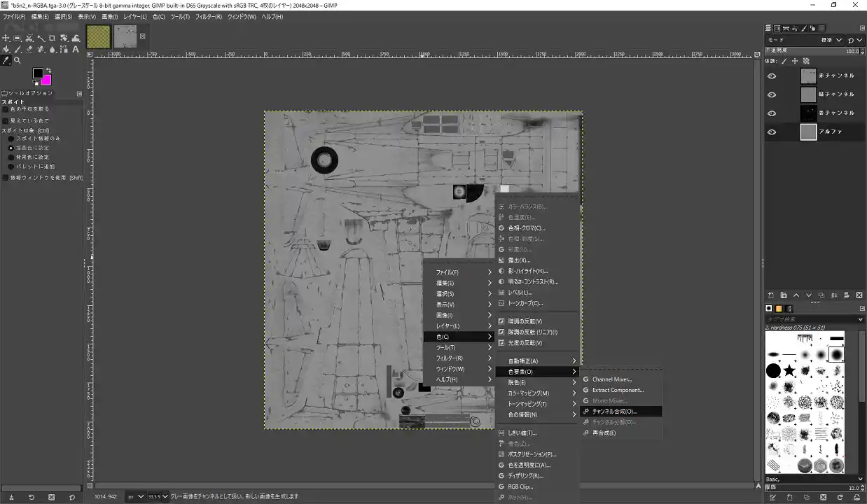
Task: Select the Text tool (A icon)
Action: 74,49
